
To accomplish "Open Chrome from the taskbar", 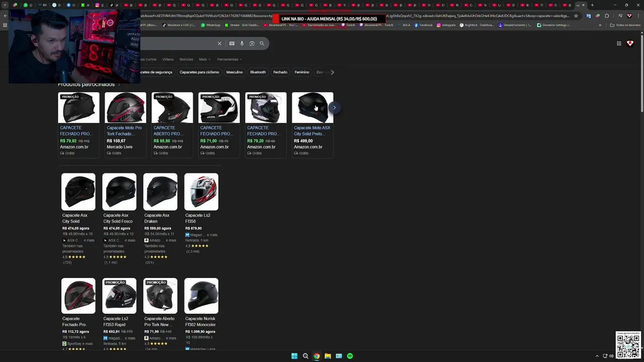I will pyautogui.click(x=316, y=356).
